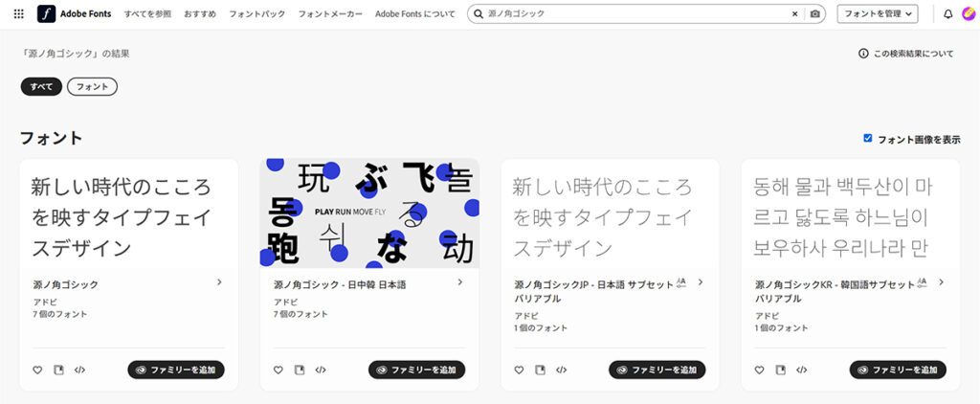The width and height of the screenshot is (980, 404).
Task: Add 源ノ角ゴシックKR family with ファミリーを追加
Action: coord(898,370)
